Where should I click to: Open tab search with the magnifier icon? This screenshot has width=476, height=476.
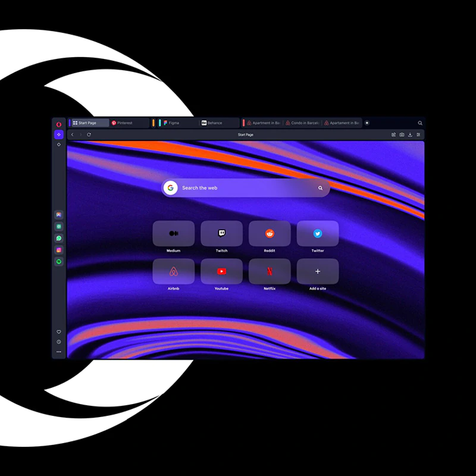point(420,123)
